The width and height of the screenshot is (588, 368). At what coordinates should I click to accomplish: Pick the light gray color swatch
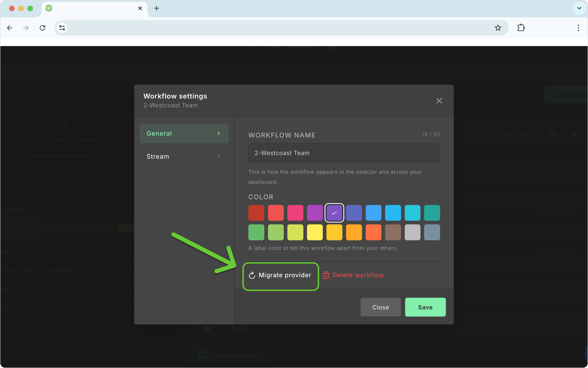coord(412,232)
